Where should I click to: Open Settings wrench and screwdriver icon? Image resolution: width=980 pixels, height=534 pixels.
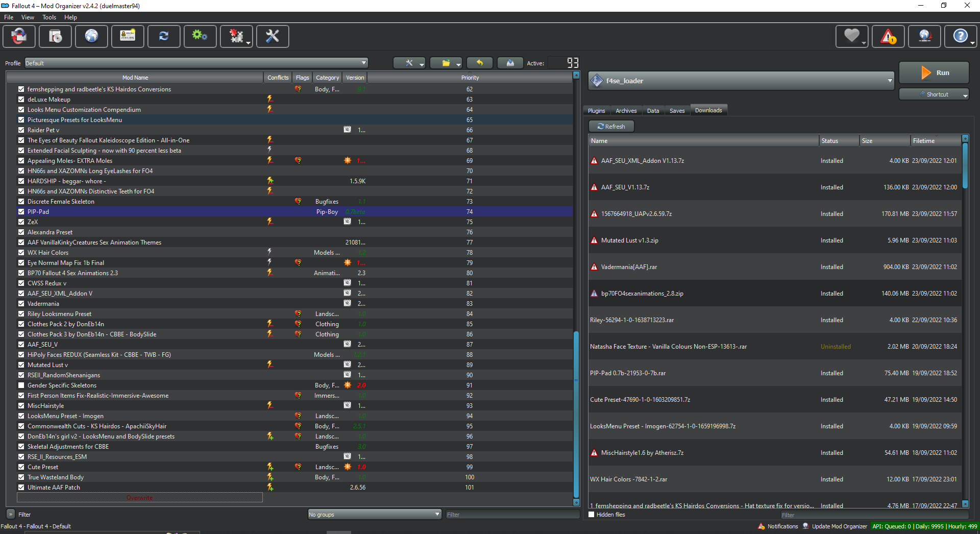tap(273, 36)
